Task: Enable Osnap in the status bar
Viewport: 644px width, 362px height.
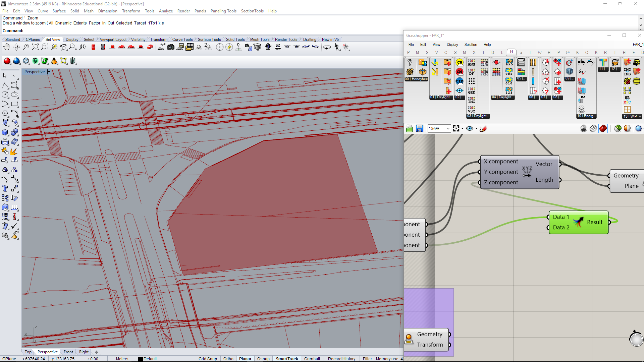Action: [263, 359]
